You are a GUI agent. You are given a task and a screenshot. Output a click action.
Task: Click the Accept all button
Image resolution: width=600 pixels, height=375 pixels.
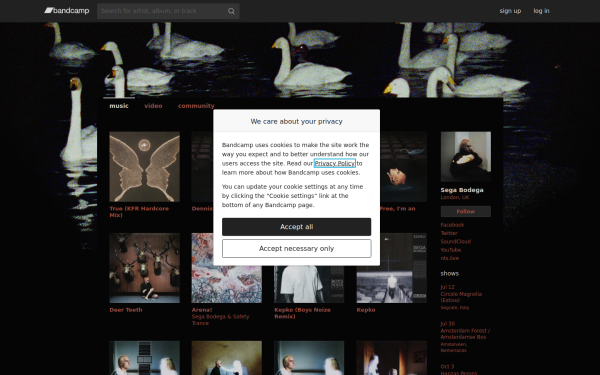pyautogui.click(x=297, y=227)
